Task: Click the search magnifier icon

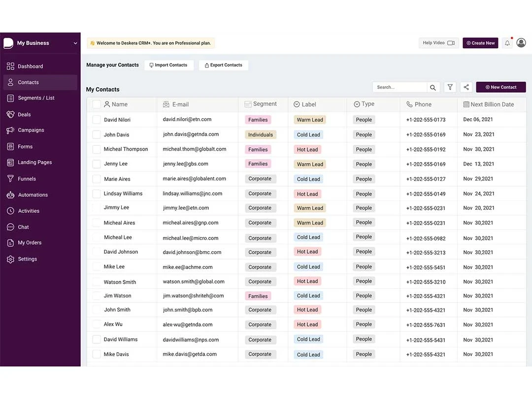Action: (x=433, y=87)
